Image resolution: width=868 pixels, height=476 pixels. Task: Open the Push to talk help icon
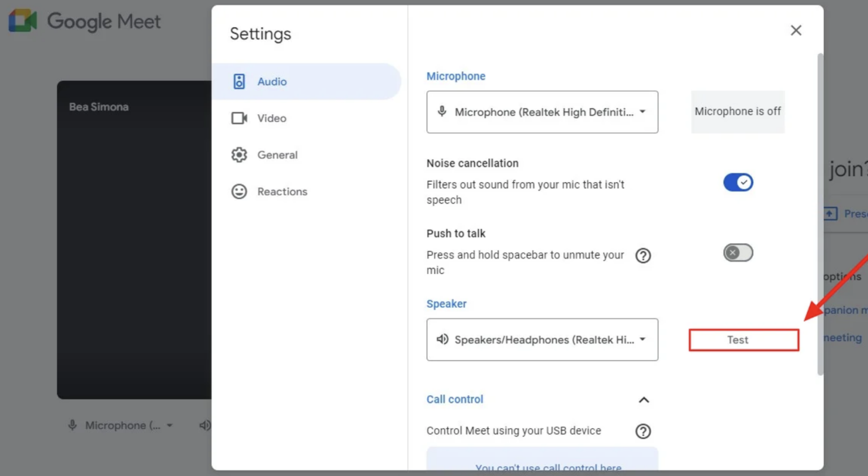(x=643, y=255)
